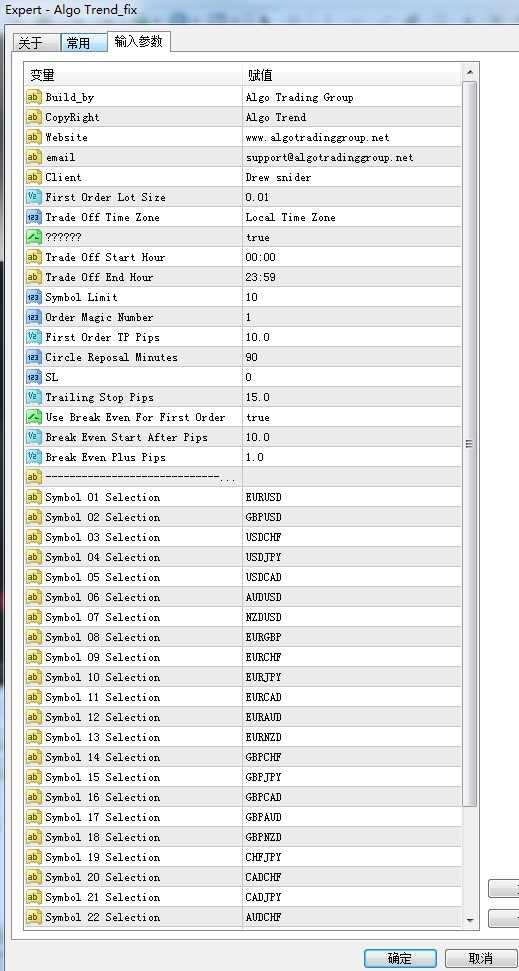Click the integer icon next to Symbol Limit
The width and height of the screenshot is (519, 971).
click(x=33, y=297)
